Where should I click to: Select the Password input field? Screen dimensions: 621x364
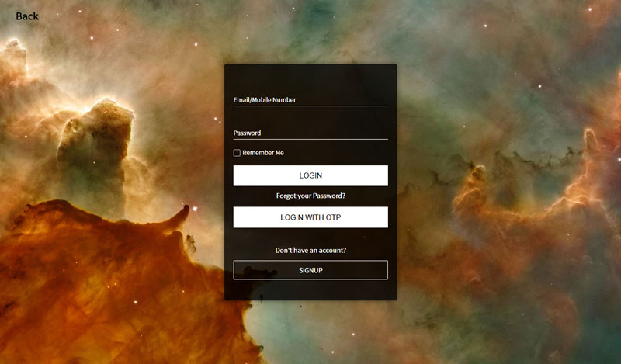[310, 133]
